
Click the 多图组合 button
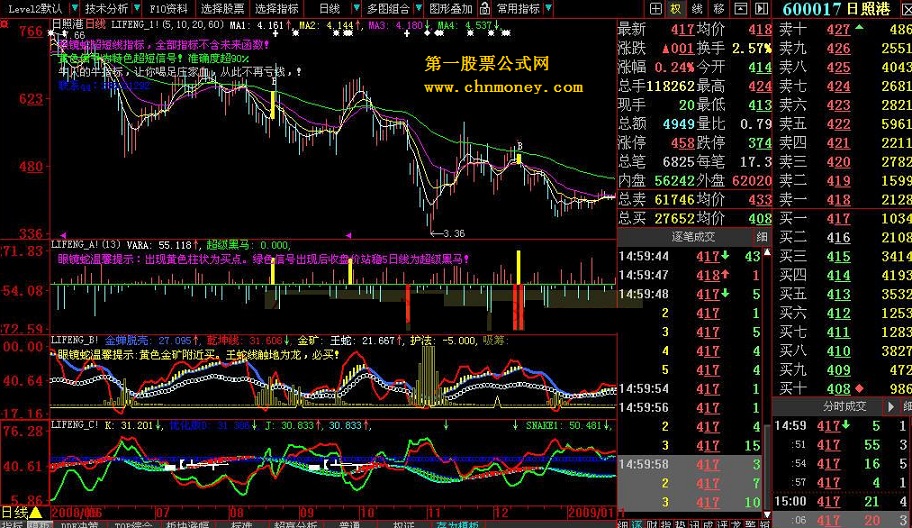389,8
